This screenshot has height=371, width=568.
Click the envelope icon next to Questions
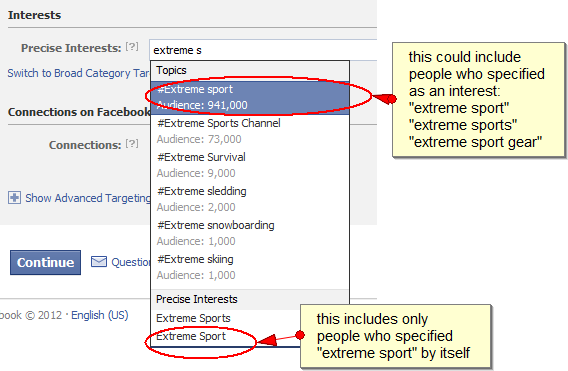click(99, 262)
